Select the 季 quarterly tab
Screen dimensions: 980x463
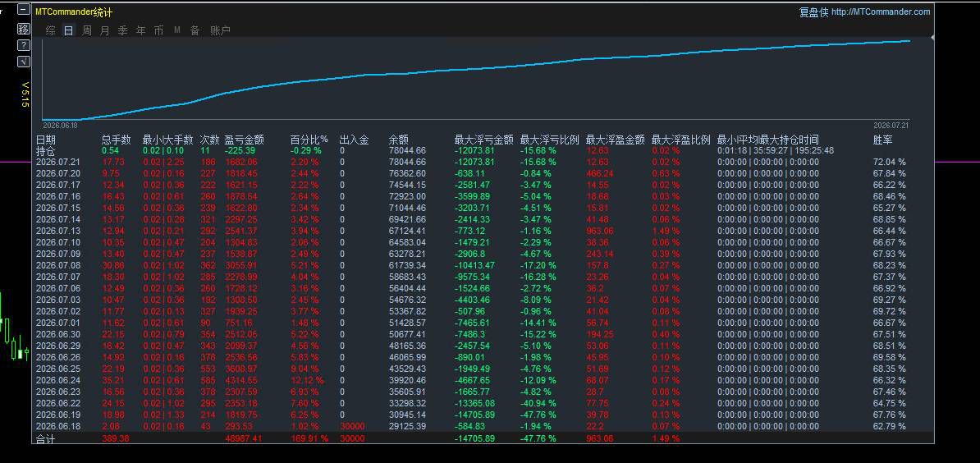pyautogui.click(x=122, y=30)
